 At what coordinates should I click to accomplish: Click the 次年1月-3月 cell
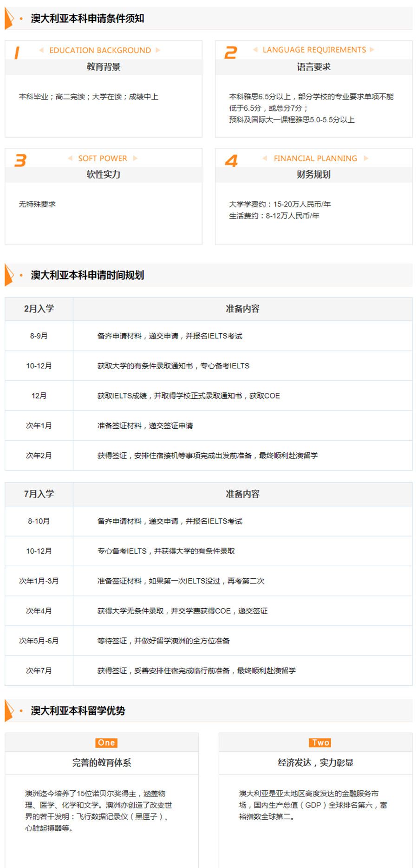tap(39, 581)
